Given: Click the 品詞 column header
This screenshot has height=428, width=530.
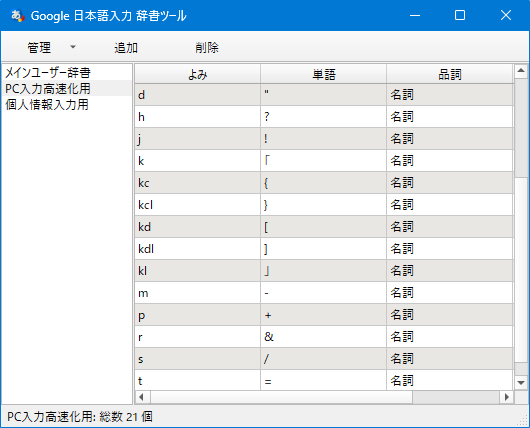Looking at the screenshot, I should coord(450,74).
